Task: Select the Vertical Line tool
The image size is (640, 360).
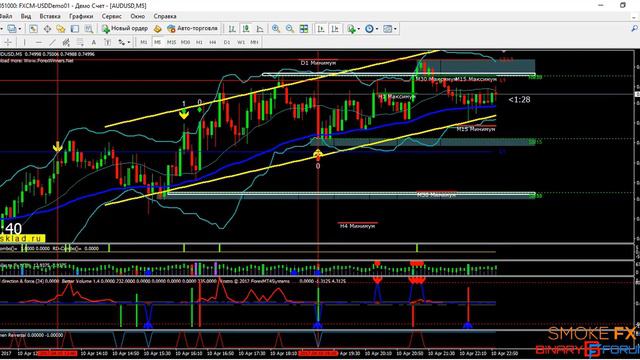Action: [x=24, y=42]
